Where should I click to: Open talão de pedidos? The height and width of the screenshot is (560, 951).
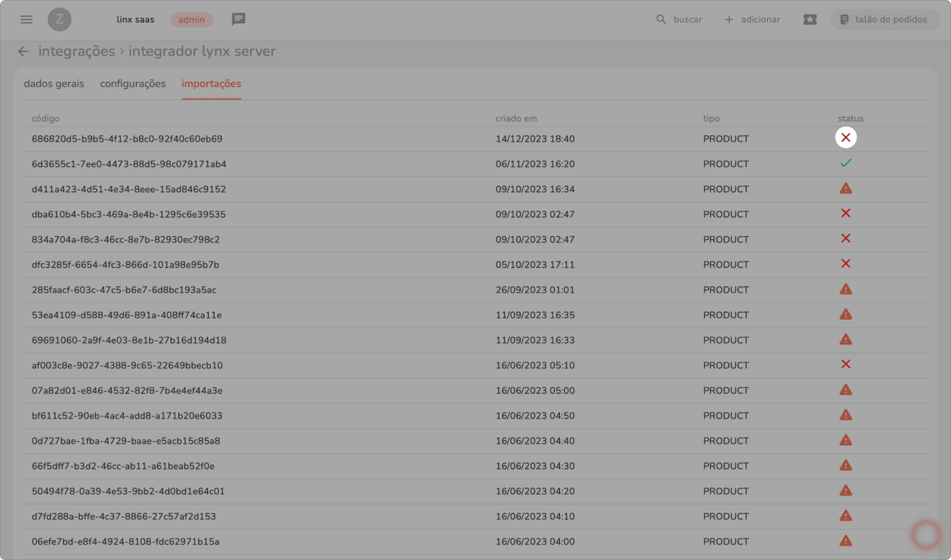[x=885, y=20]
